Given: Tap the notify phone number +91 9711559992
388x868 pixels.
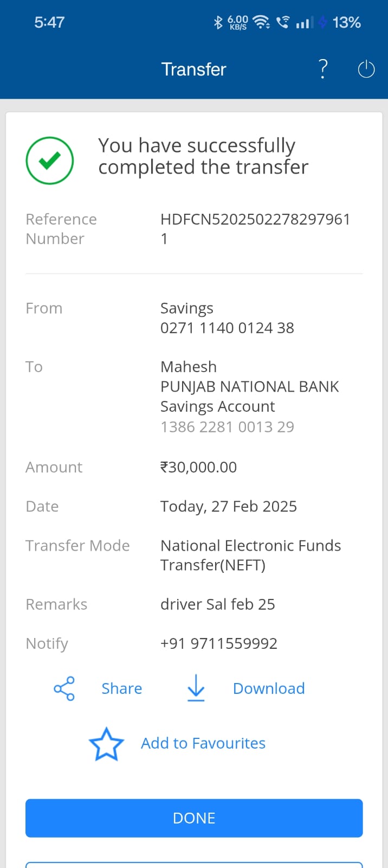Looking at the screenshot, I should point(219,643).
